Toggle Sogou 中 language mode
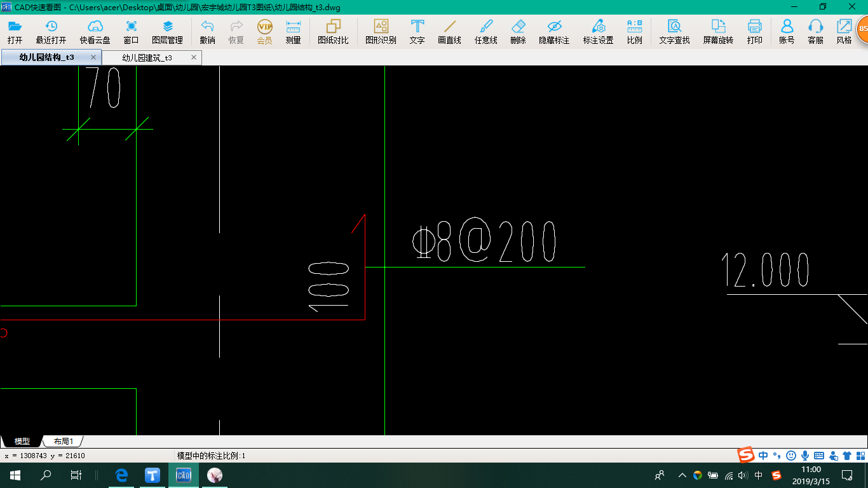This screenshot has width=868, height=488. click(763, 455)
